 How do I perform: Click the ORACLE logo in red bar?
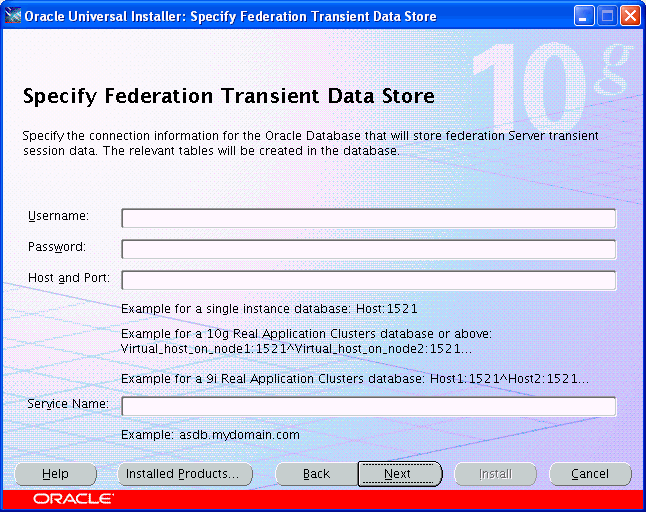coord(73,499)
